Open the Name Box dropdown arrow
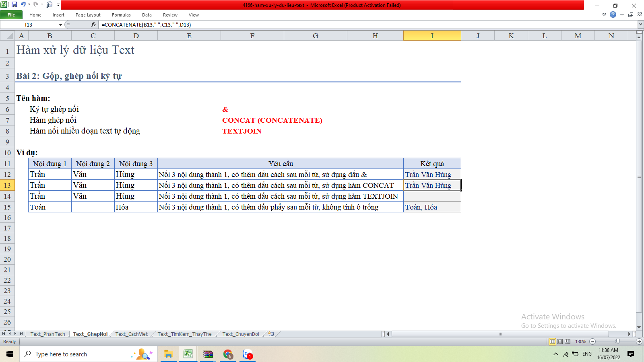 tap(60, 25)
